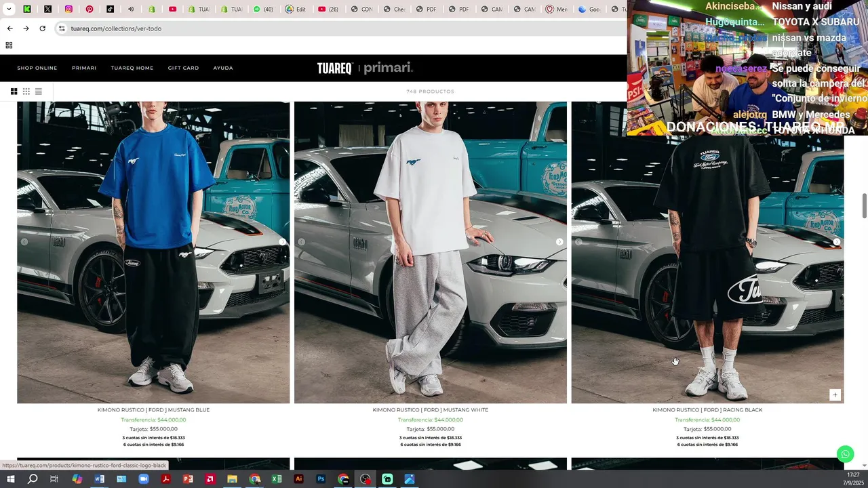Switch to small grid product view
Screen dimensions: 868x488
click(x=26, y=91)
